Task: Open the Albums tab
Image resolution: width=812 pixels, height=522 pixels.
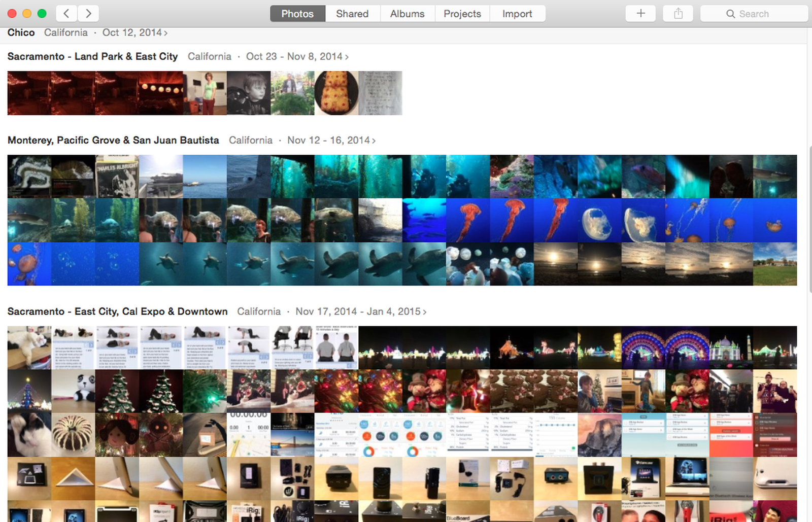Action: click(x=407, y=14)
